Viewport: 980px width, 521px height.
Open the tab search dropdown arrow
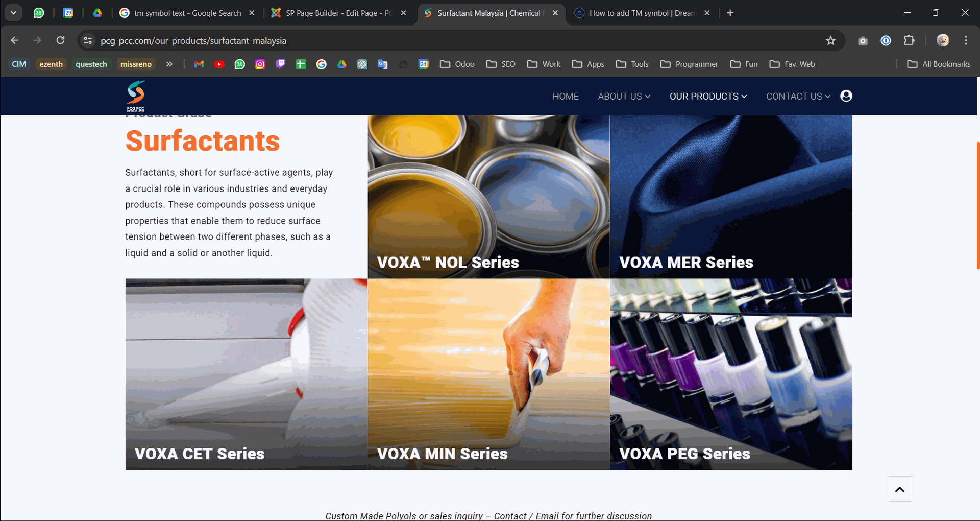click(x=14, y=13)
